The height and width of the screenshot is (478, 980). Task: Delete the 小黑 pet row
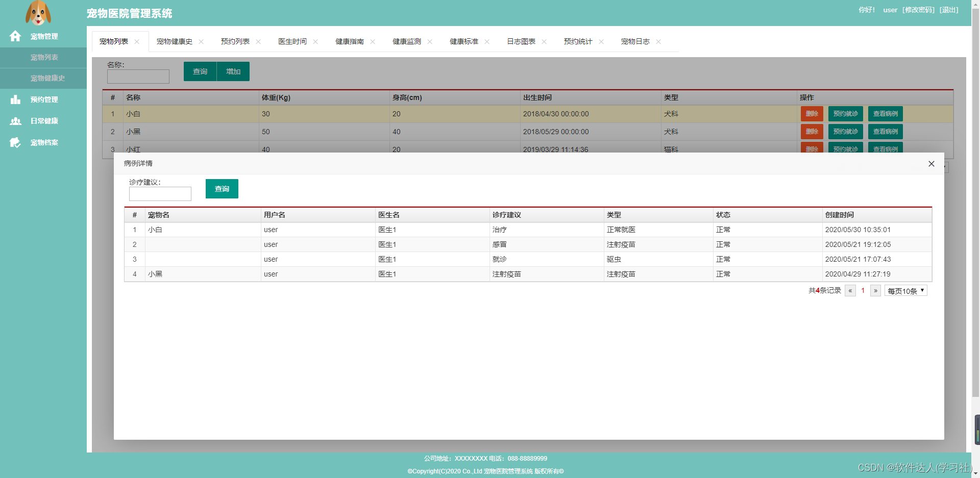click(x=812, y=132)
